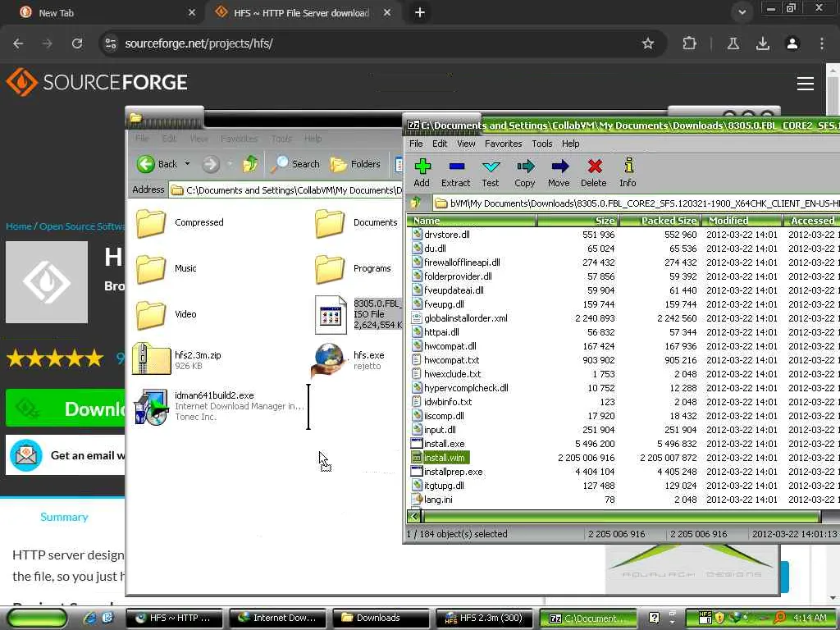
Task: Select the Compressed folder
Action: pyautogui.click(x=180, y=223)
